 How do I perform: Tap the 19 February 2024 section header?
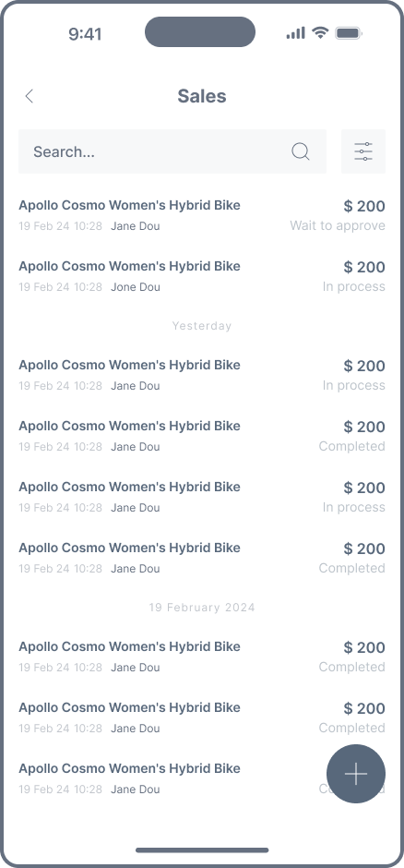202,608
